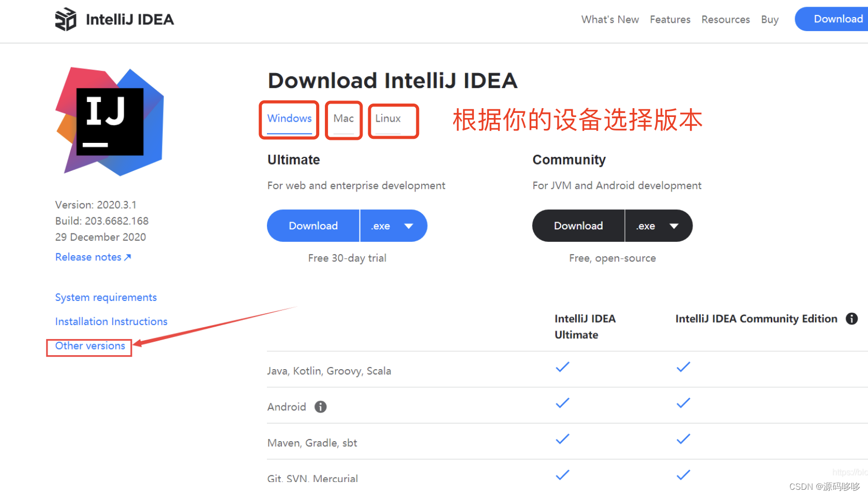Click 'For web and enterprise development' text
The image size is (868, 496).
(356, 186)
